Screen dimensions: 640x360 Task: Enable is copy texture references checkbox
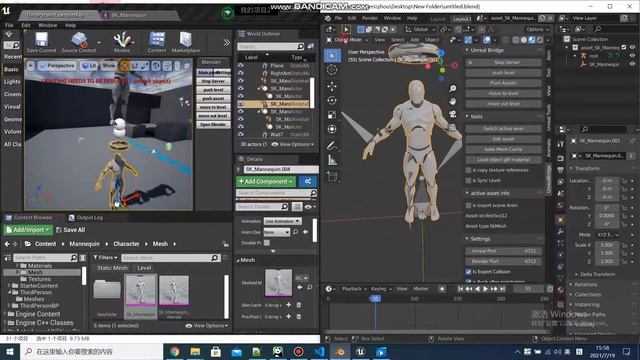(x=468, y=170)
